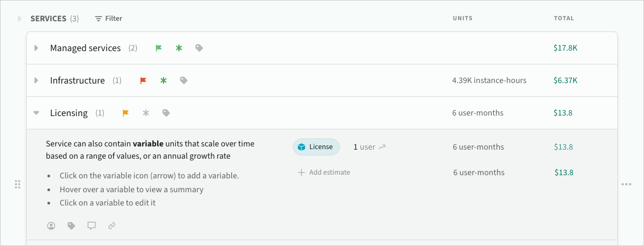This screenshot has width=644, height=246.
Task: Expand the Infrastructure row
Action: [x=36, y=80]
